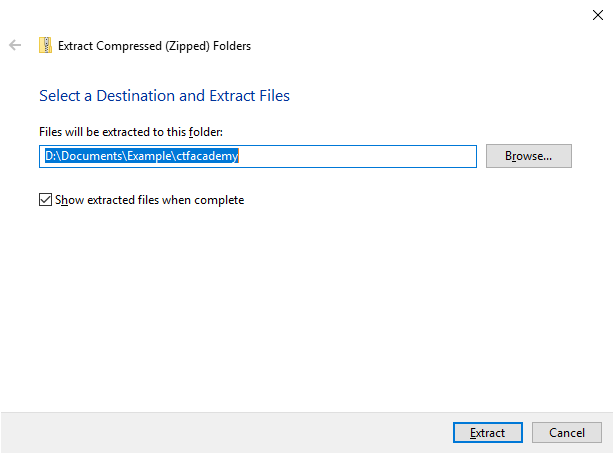Close the extraction wizard window
The image size is (614, 454).
pyautogui.click(x=597, y=14)
